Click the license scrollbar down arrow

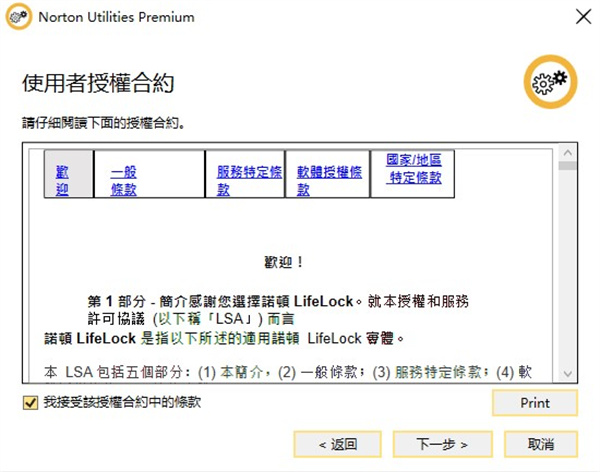tap(567, 373)
